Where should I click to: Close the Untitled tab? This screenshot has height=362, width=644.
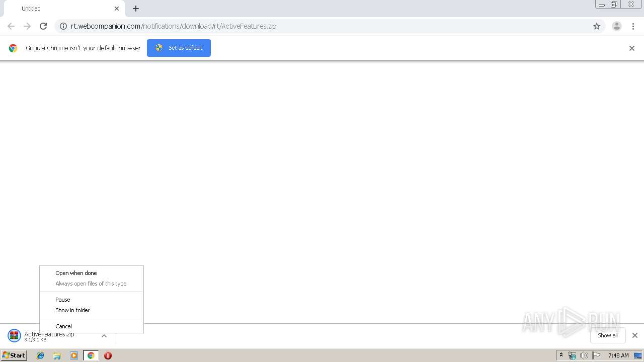pyautogui.click(x=117, y=9)
